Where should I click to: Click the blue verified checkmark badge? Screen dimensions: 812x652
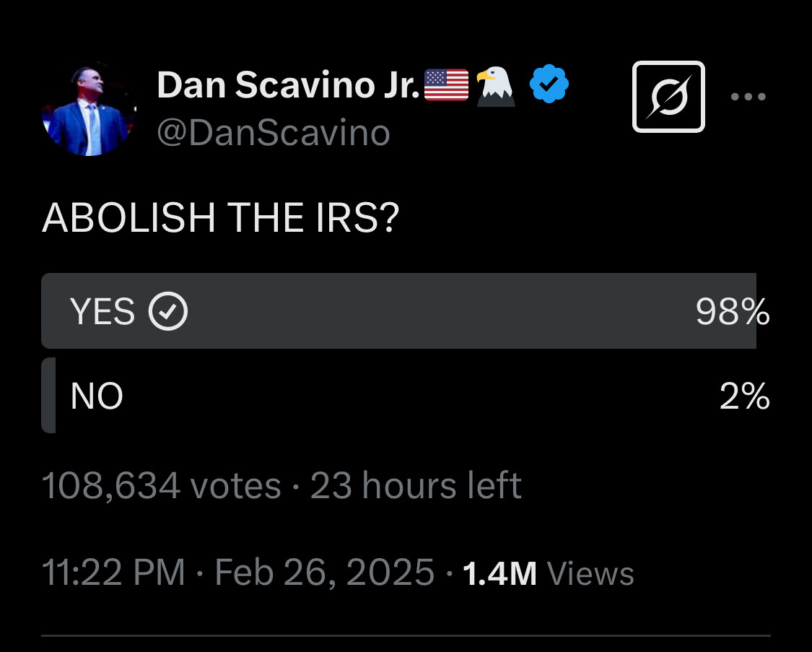point(549,84)
